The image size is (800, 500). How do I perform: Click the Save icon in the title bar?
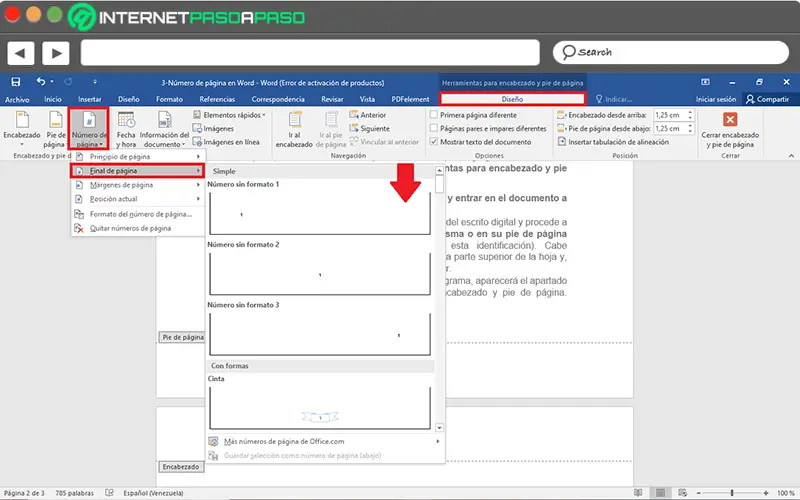(x=16, y=82)
